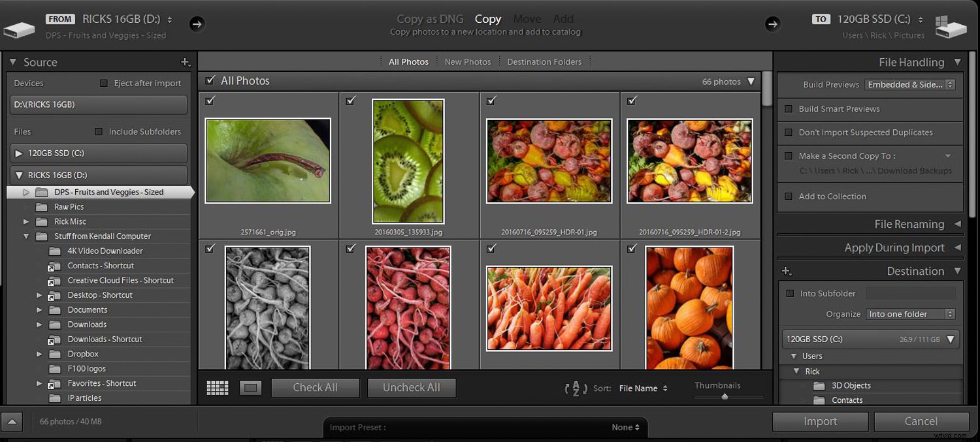Screen dimensions: 980x442
Task: Click the Import button
Action: click(x=821, y=421)
